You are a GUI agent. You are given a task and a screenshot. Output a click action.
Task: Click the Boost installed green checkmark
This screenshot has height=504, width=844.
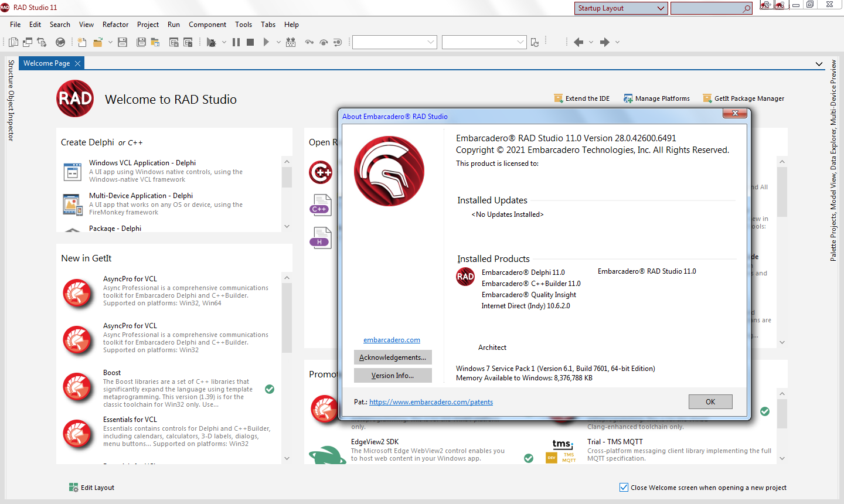pos(270,389)
